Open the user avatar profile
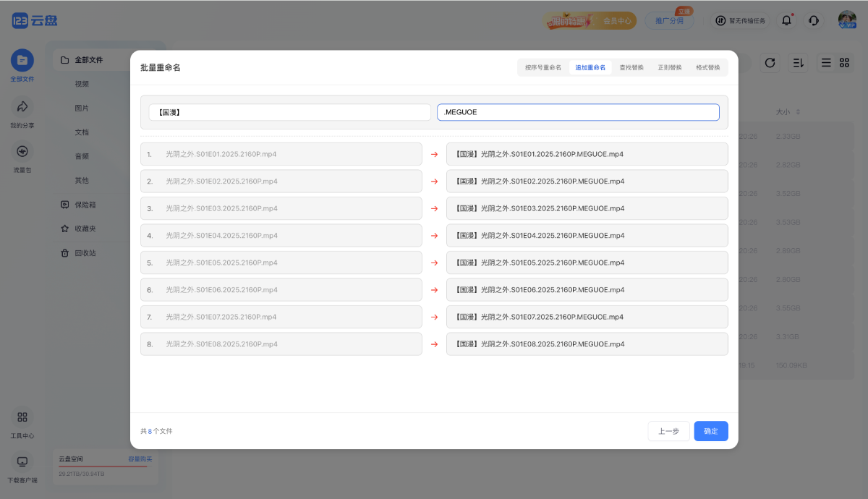868x499 pixels. click(847, 20)
